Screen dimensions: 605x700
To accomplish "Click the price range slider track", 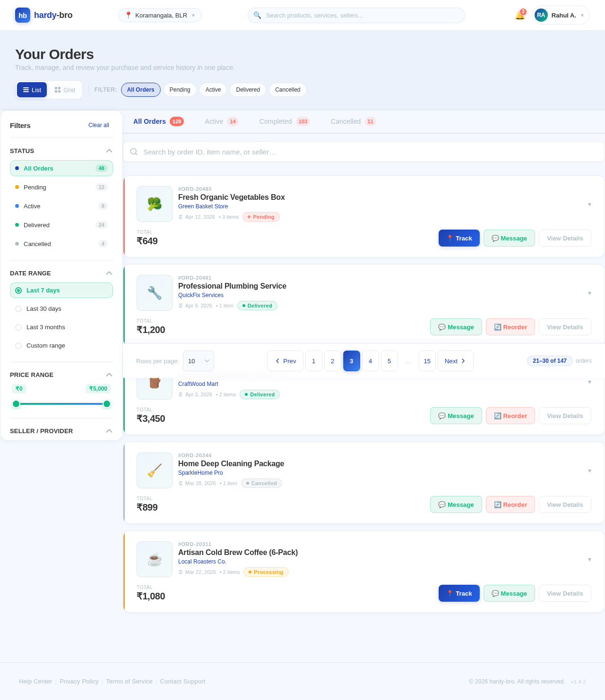I will 61,404.
